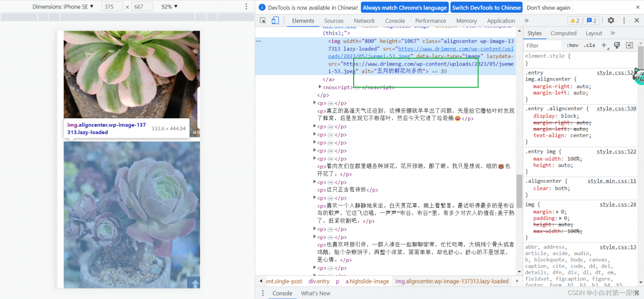Toggle the .cls class editor
Image resolution: width=644 pixels, height=299 pixels.
pos(589,45)
